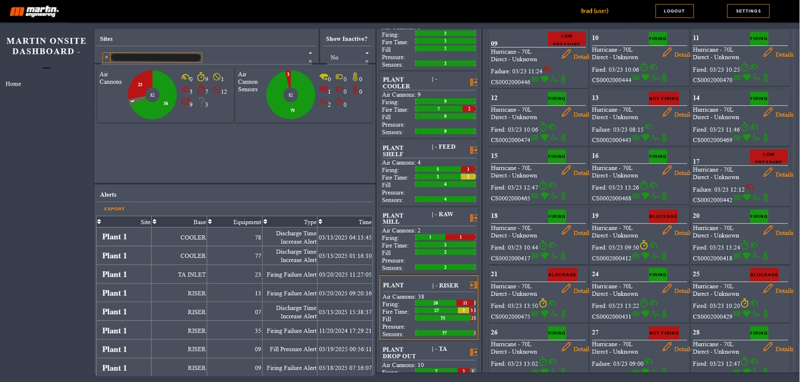The width and height of the screenshot is (800, 382).
Task: Click serial number CS0002000475
Action: pyautogui.click(x=509, y=316)
